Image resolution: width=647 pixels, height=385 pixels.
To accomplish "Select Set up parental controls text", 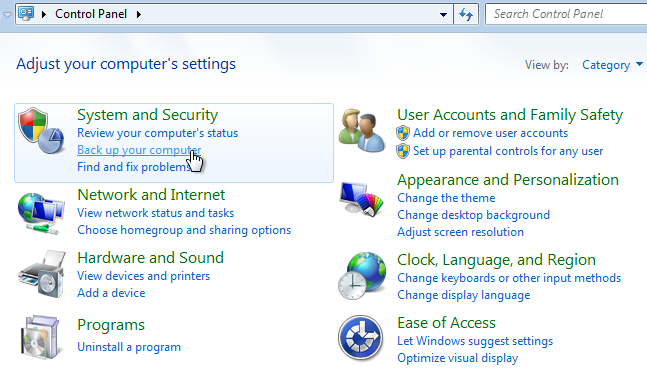I will coord(508,151).
